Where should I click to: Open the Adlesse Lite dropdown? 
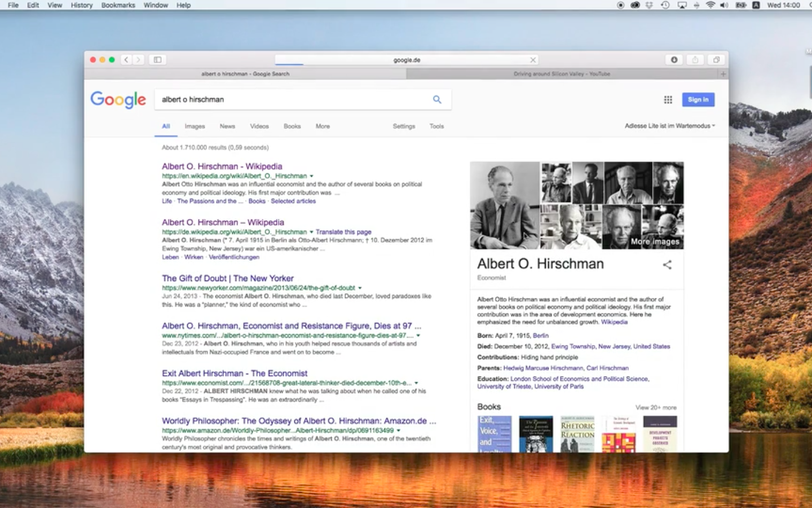click(x=669, y=126)
